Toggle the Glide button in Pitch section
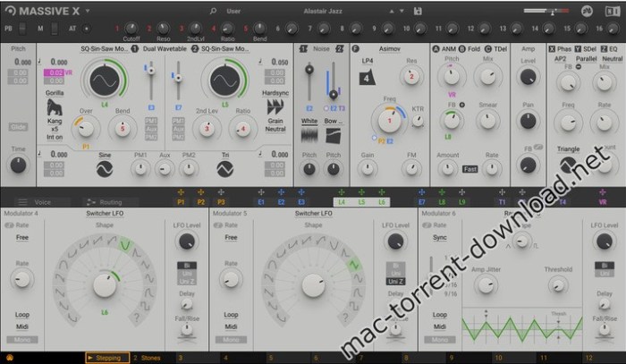The height and width of the screenshot is (364, 626). pos(18,127)
